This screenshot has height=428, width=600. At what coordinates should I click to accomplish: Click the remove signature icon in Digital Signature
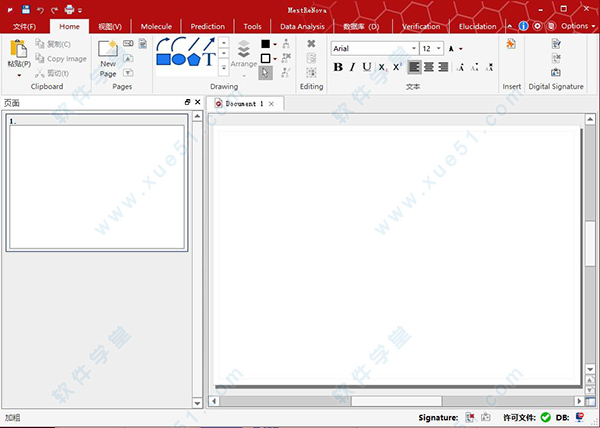[x=556, y=58]
